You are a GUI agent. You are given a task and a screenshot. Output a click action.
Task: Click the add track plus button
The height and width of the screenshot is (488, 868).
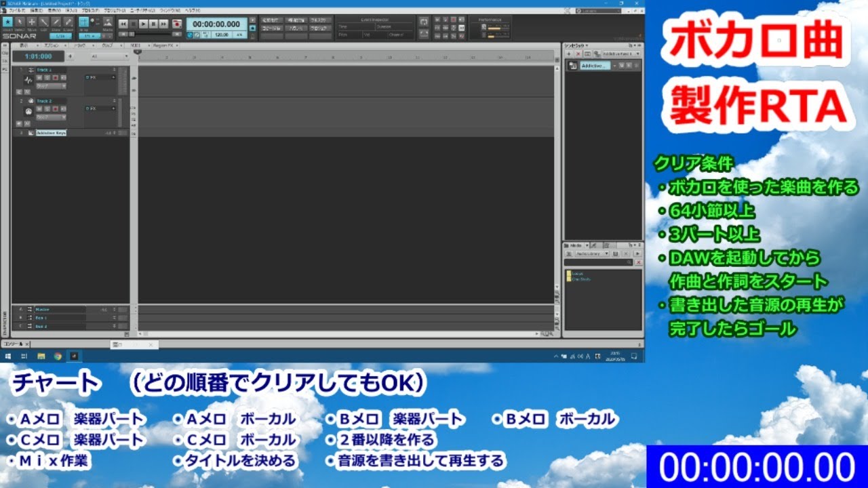(71, 56)
